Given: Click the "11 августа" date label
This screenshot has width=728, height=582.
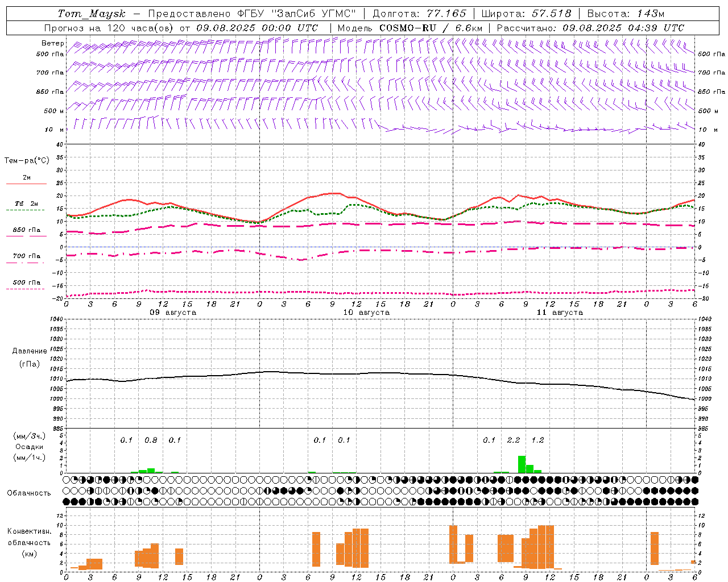Looking at the screenshot, I should click(560, 313).
